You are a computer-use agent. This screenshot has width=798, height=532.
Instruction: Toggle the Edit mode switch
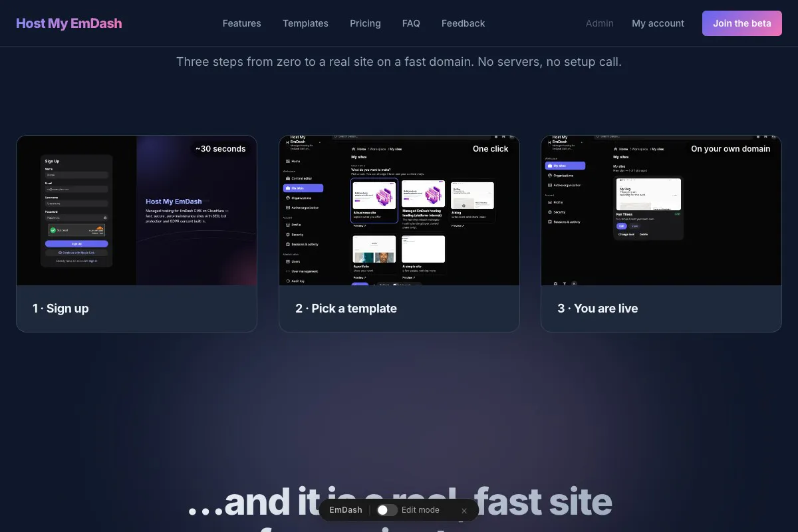387,510
